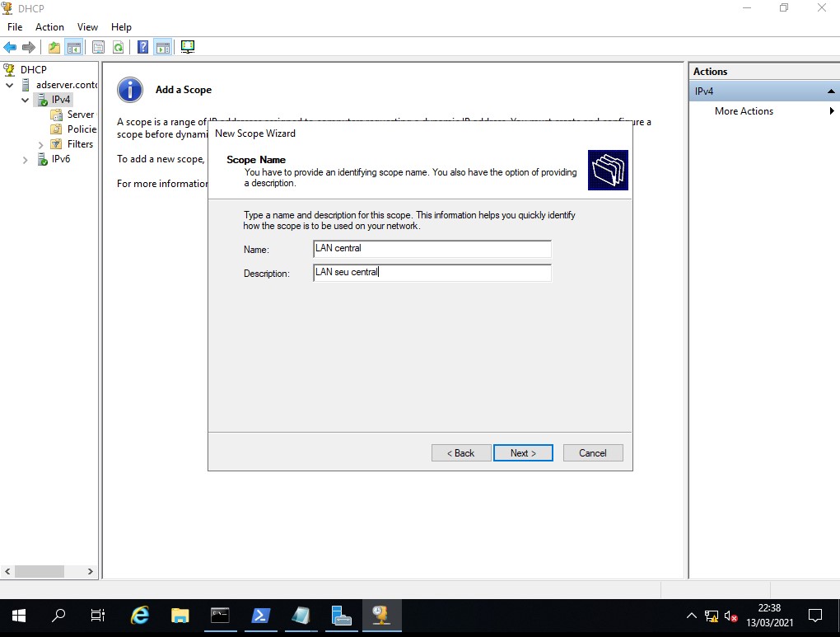Toggle Show/Hide Action Pane toolbar icon
The height and width of the screenshot is (637, 840).
point(162,47)
